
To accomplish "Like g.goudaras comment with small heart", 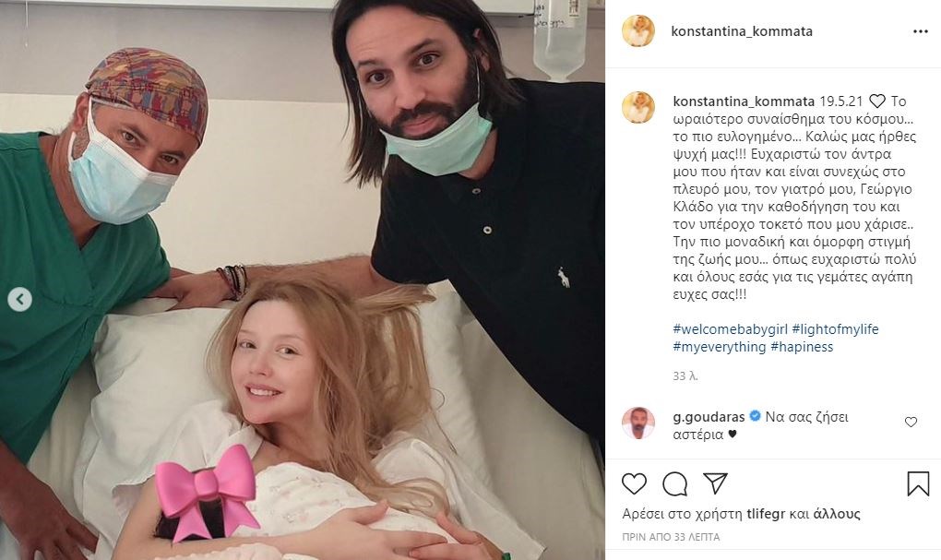I will coord(911,422).
